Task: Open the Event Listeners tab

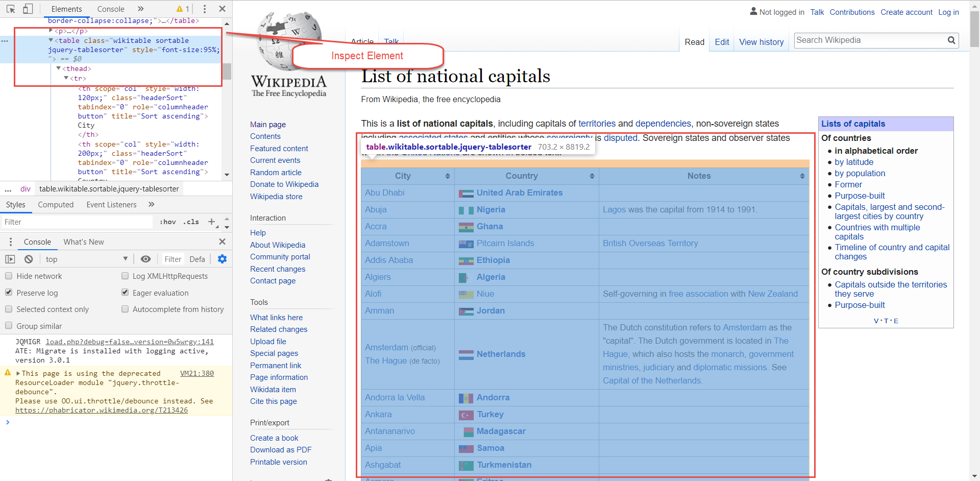Action: 111,204
